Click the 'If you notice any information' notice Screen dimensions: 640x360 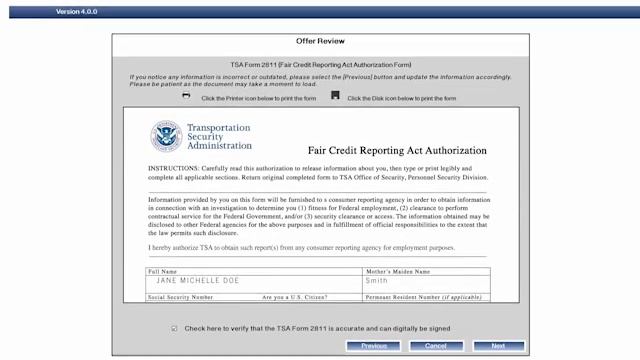pos(320,80)
